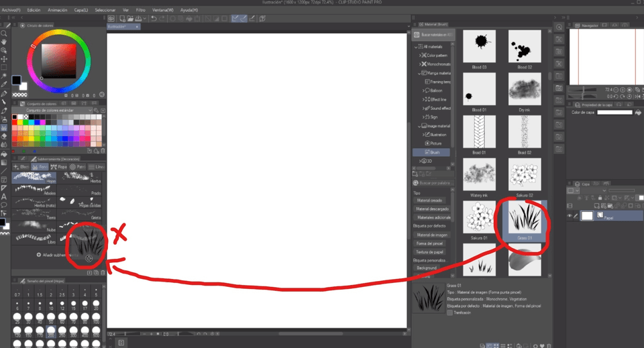
Task: Click the lock layer icon
Action: click(x=600, y=198)
